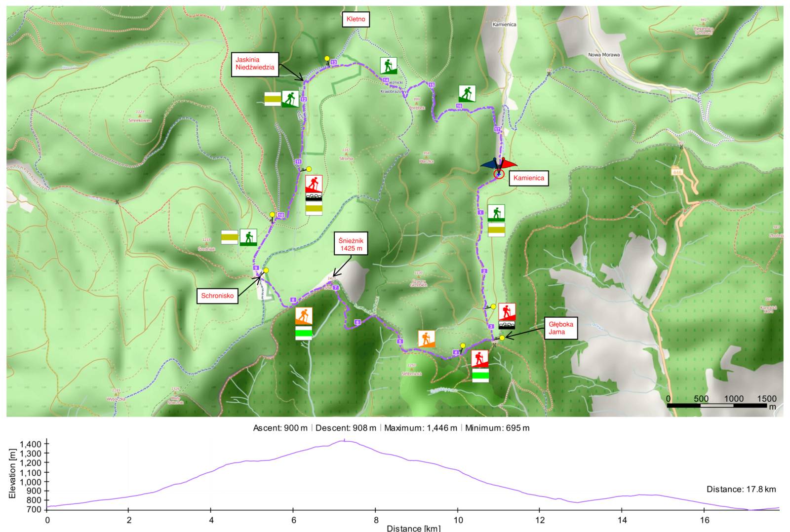Click the orange hiker icon near marker 8
The height and width of the screenshot is (532, 790).
pyautogui.click(x=304, y=316)
